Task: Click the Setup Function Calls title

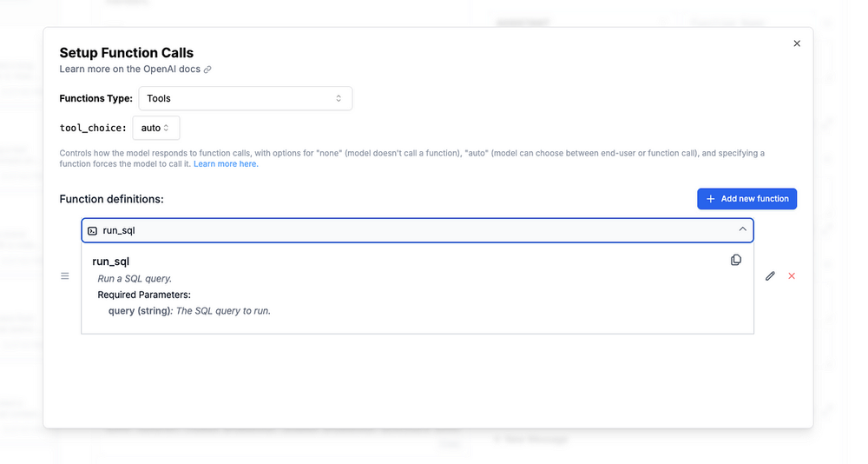Action: [x=127, y=53]
